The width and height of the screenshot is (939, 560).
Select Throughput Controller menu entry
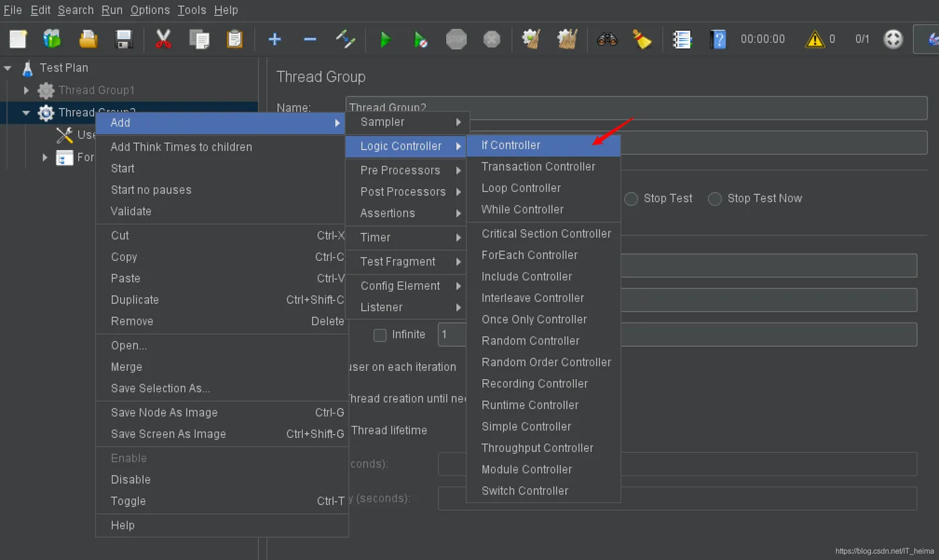(x=543, y=448)
